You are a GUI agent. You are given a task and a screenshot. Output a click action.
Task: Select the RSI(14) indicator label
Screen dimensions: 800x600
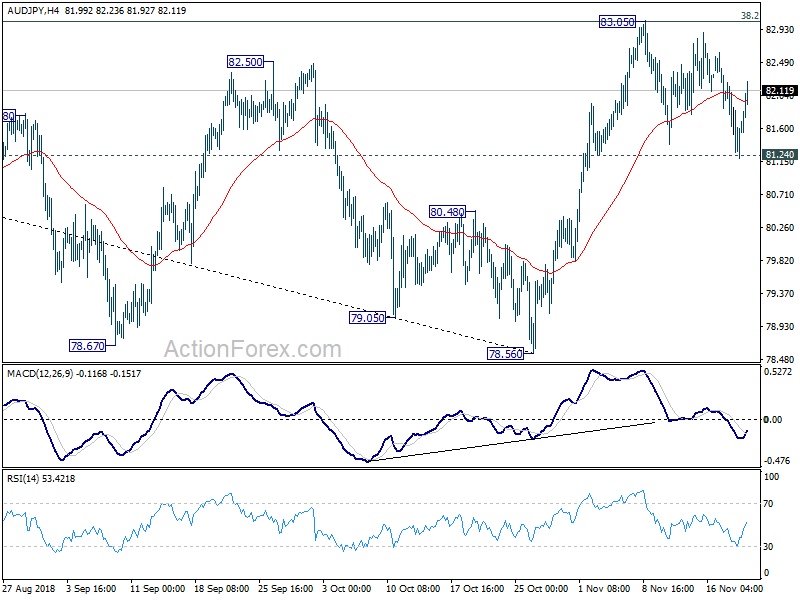pyautogui.click(x=23, y=479)
